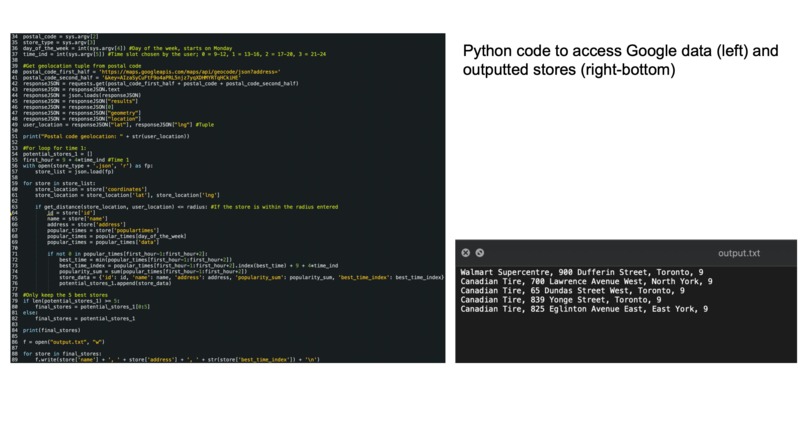Click code line store_type = sys.argv[3]
Viewport: 806px width, 436px height.
click(x=60, y=42)
